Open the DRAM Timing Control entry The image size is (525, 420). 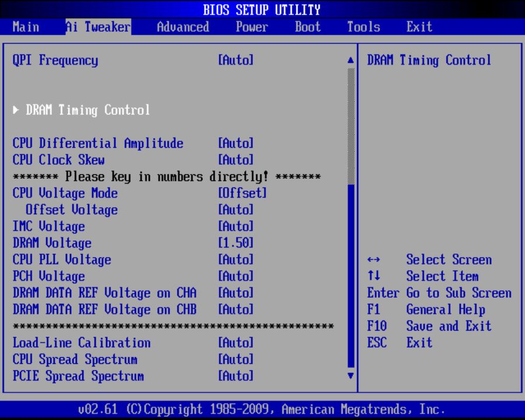coord(87,110)
